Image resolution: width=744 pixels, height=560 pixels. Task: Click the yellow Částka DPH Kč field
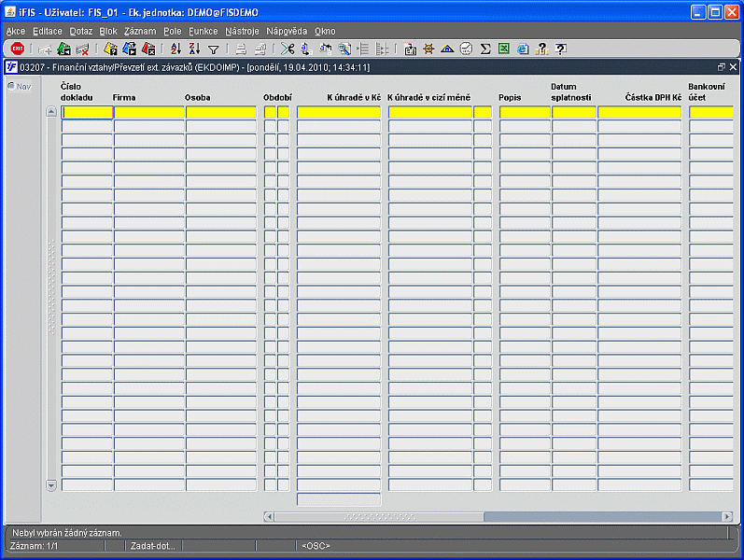pyautogui.click(x=639, y=112)
